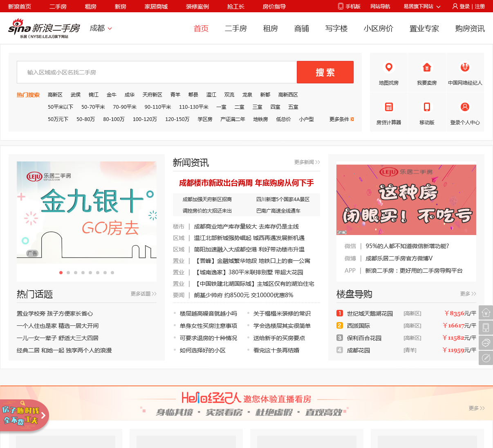Screen dimensions: 493x448
Task: Open 世纪城天鹅湖花园 listing
Action: (x=370, y=313)
